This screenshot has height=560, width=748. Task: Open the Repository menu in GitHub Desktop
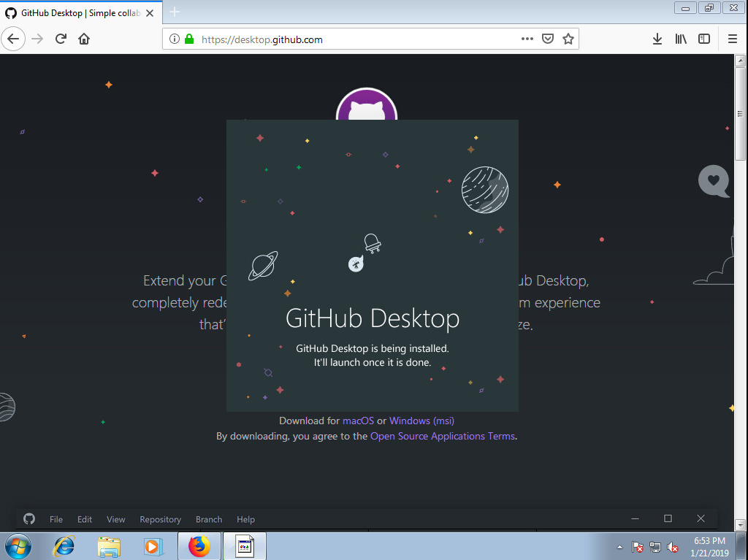coord(160,519)
